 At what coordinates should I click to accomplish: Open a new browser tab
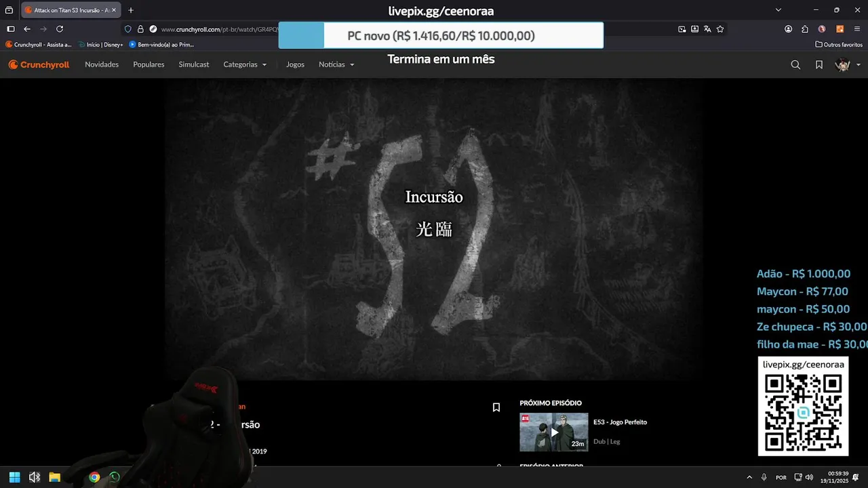click(131, 10)
